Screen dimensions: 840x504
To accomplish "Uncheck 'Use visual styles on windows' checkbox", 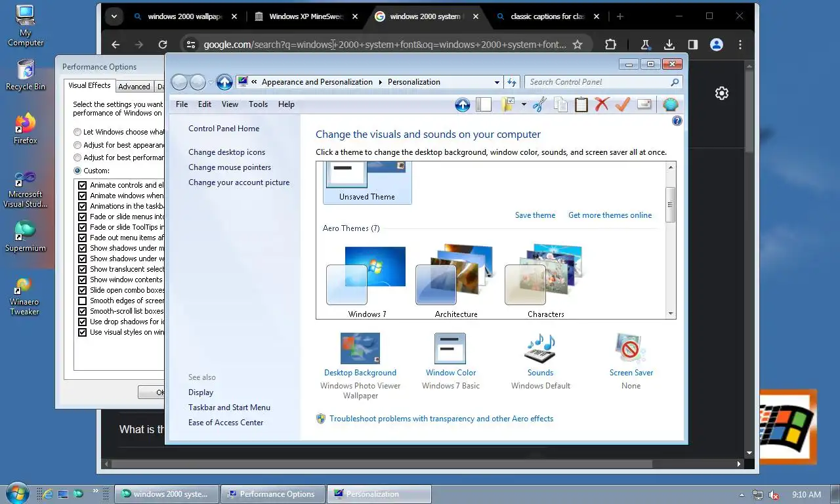I will point(83,332).
